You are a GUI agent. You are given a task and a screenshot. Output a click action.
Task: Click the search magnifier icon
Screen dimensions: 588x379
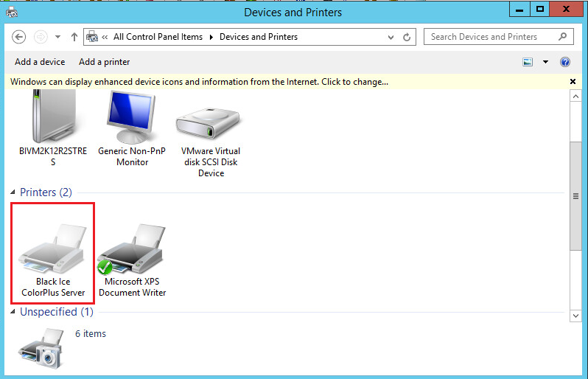pos(562,36)
